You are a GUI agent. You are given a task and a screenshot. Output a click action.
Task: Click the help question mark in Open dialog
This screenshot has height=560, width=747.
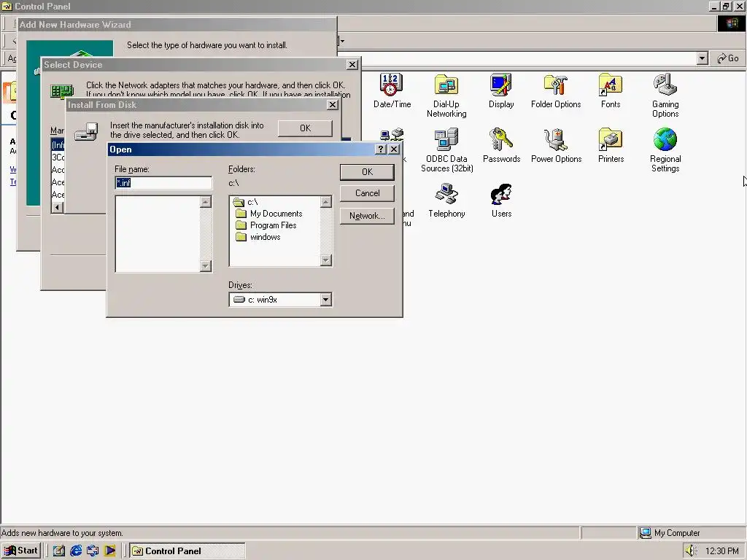tap(379, 149)
